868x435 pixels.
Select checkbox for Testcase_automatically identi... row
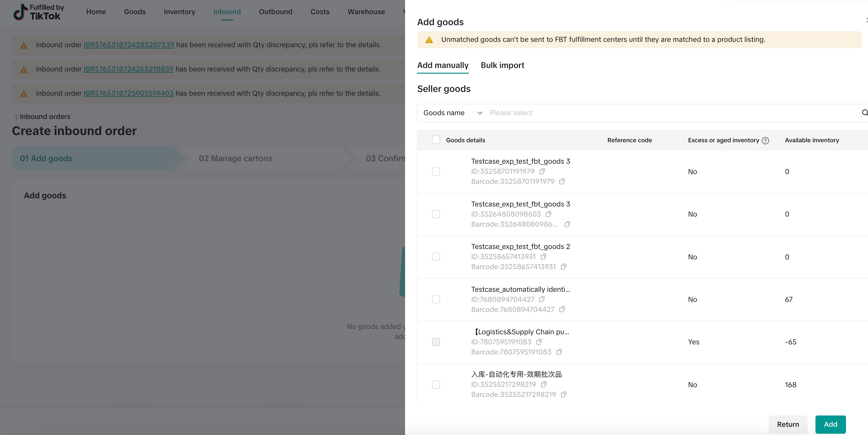click(x=436, y=299)
